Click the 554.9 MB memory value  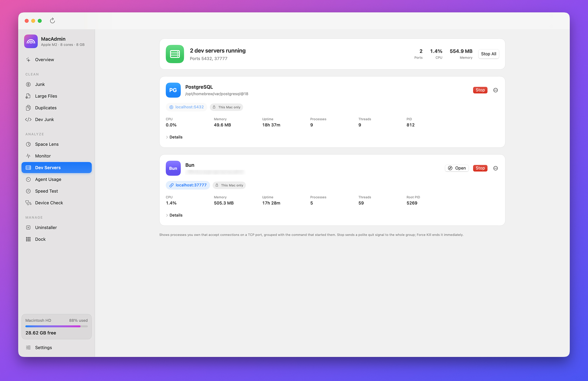pos(461,51)
